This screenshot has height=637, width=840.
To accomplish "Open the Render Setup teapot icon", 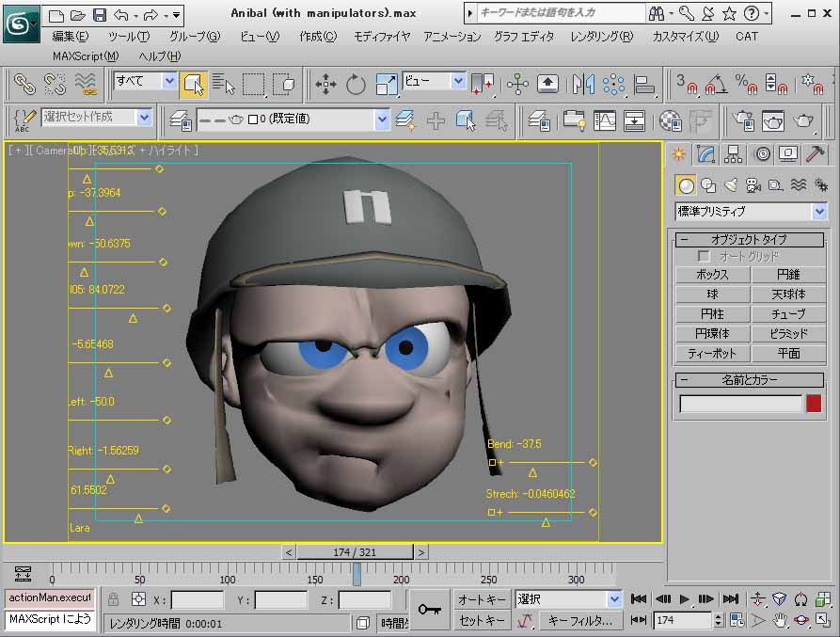I will click(743, 120).
